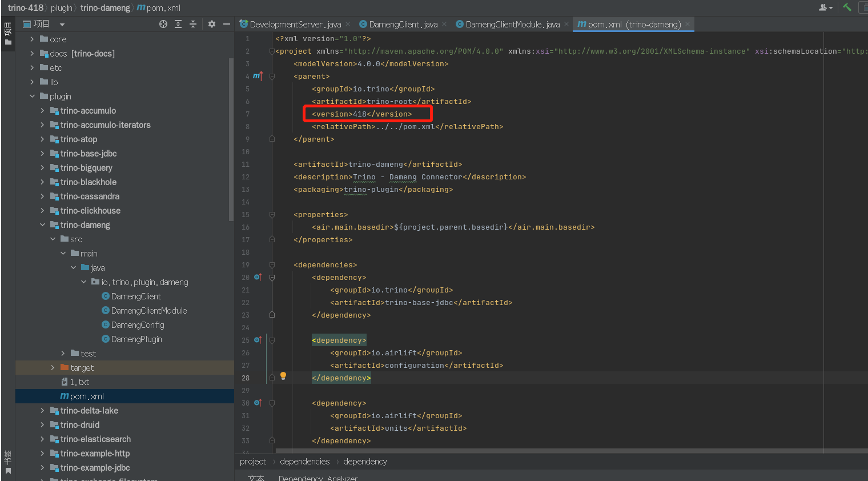Click the yellow intention lightbulb on line 28
This screenshot has width=868, height=481.
(283, 376)
